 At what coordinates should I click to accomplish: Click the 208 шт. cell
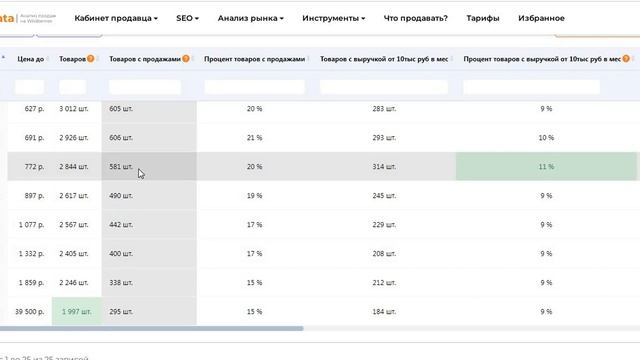point(384,254)
